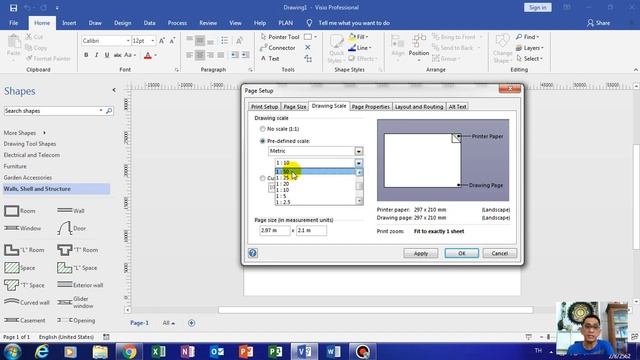The width and height of the screenshot is (640, 360).
Task: Click the Fill shape style icon
Action: (358, 37)
